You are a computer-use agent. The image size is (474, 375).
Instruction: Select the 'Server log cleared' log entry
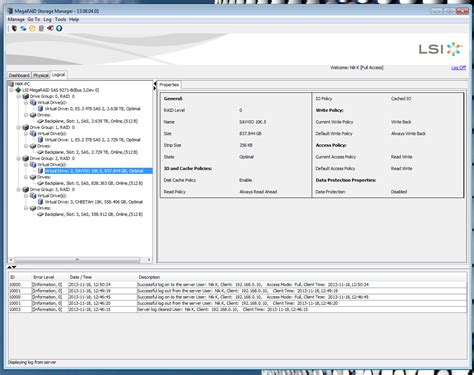[237, 309]
